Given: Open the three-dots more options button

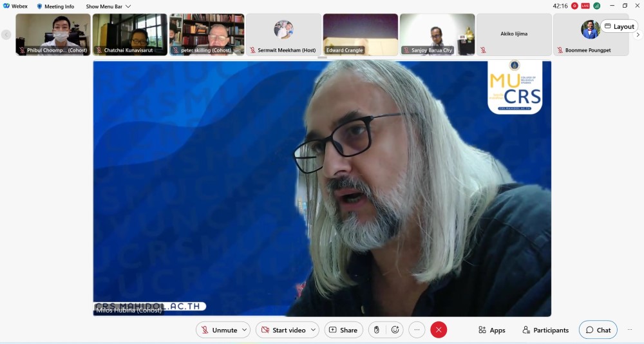Looking at the screenshot, I should (417, 330).
